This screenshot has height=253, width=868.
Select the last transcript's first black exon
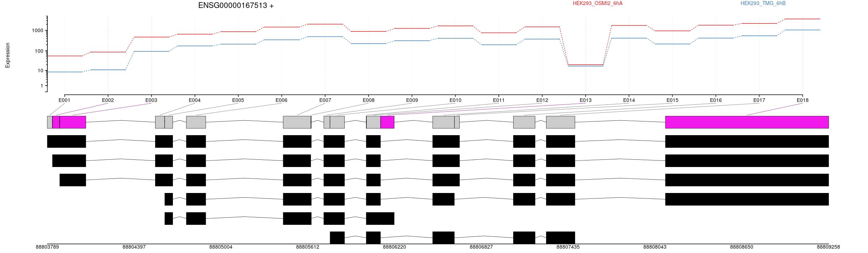click(337, 238)
